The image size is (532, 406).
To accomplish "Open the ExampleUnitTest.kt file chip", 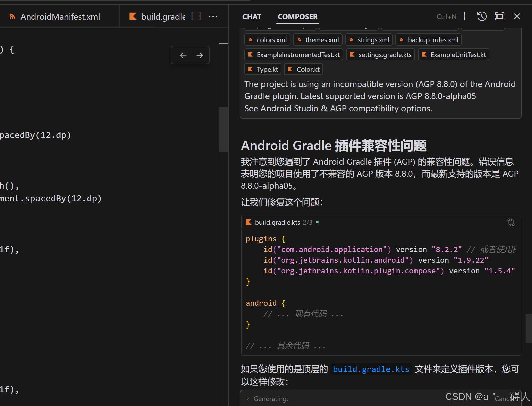I will coord(454,55).
